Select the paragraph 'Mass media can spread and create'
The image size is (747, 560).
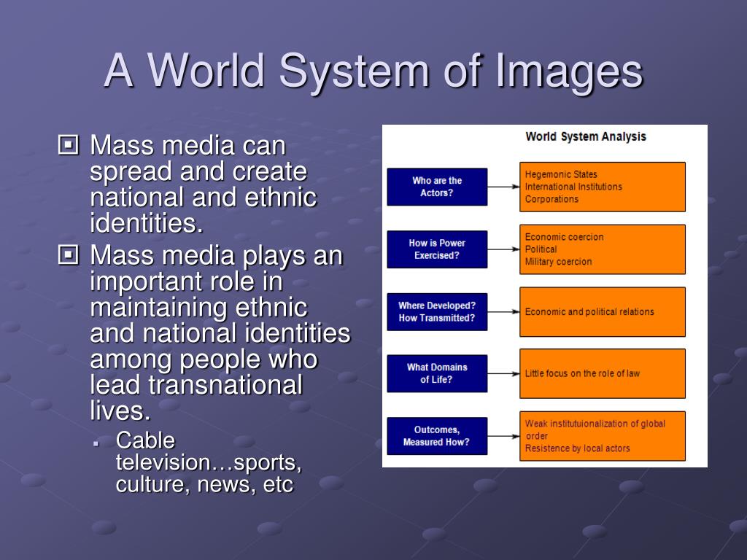coord(204,184)
